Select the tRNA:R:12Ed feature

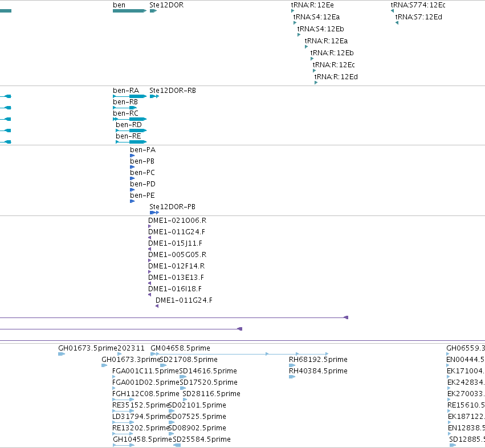316,83
